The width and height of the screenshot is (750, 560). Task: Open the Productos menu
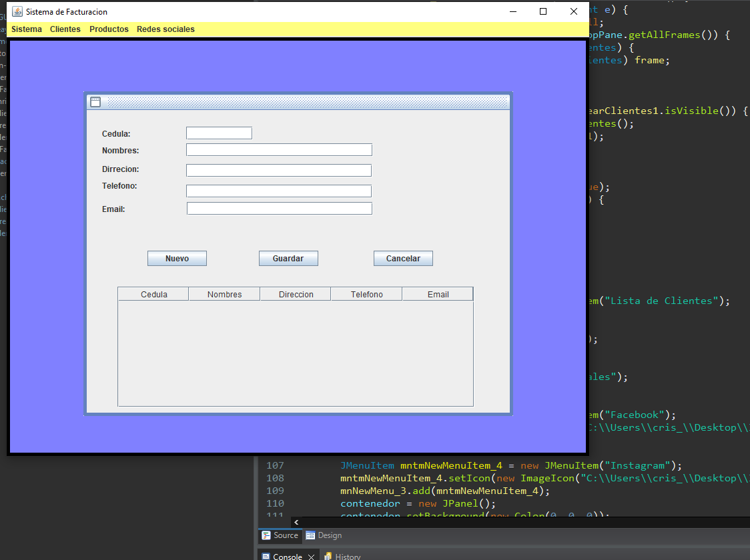[108, 29]
